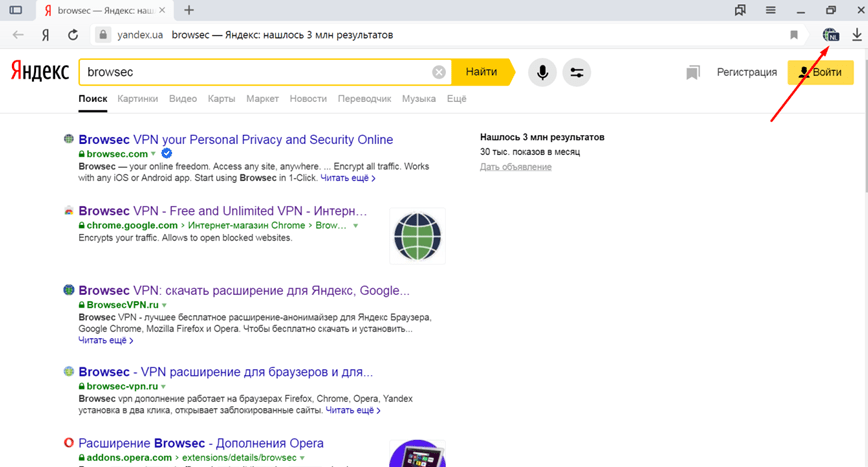Click the Browsec extension icon in toolbar
Viewport: 868px width, 467px height.
pos(830,35)
